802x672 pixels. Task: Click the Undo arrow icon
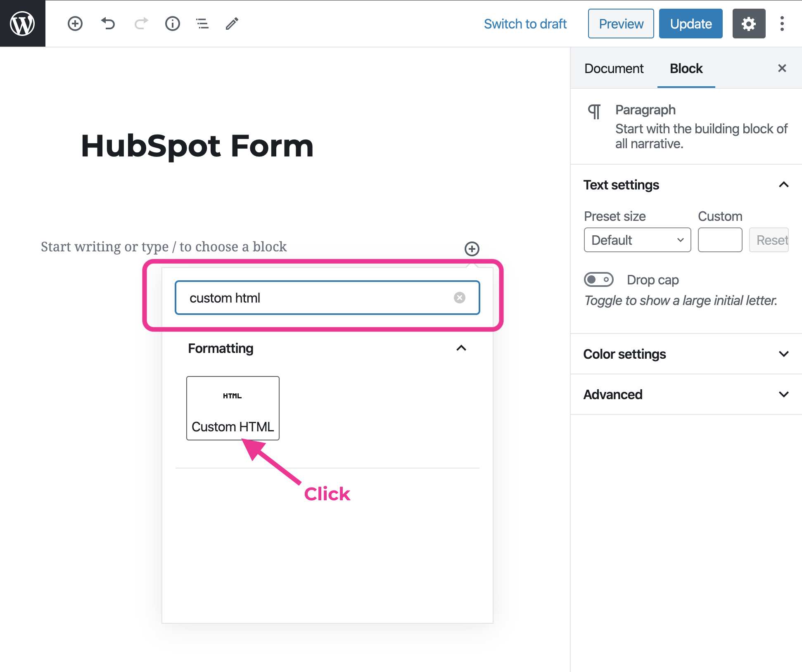(x=108, y=24)
